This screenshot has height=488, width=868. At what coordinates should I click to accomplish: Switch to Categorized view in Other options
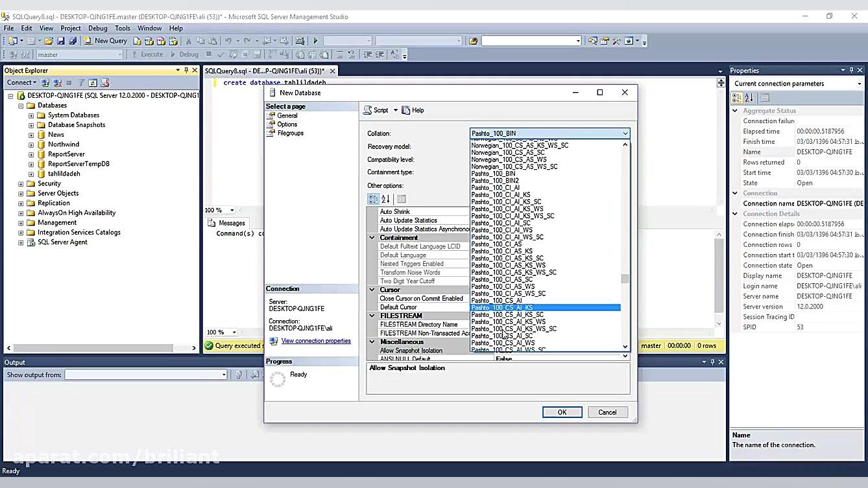click(x=373, y=199)
